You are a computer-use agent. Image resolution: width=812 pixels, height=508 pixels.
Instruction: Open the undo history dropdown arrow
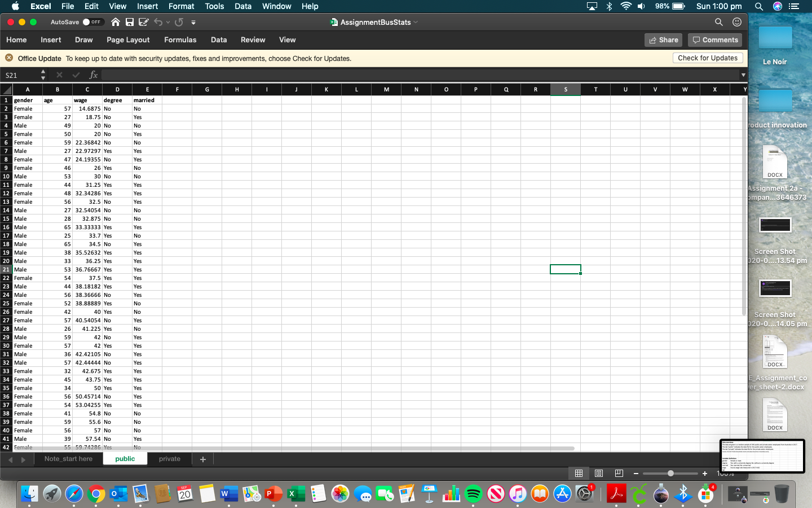coord(168,22)
